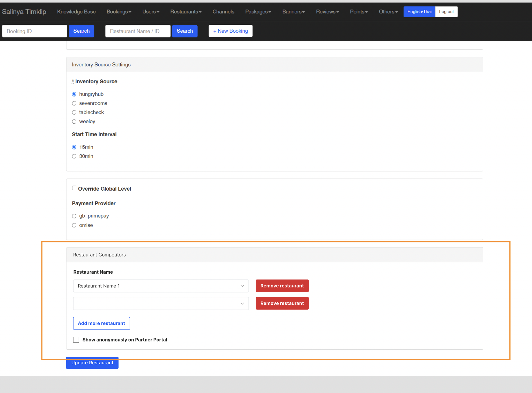Click the + New Booking button
Screen dimensions: 532x393
(x=230, y=31)
